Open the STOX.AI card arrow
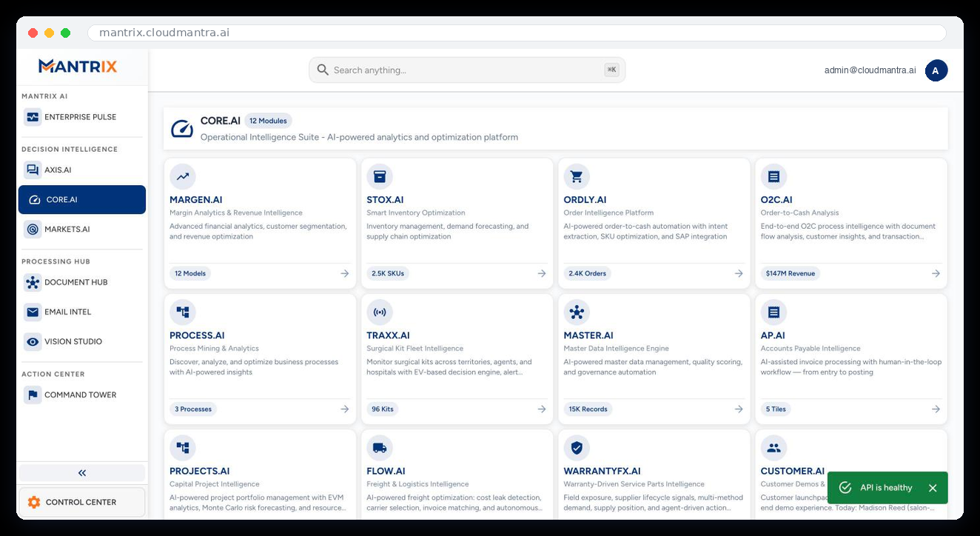Image resolution: width=980 pixels, height=536 pixels. pyautogui.click(x=542, y=273)
